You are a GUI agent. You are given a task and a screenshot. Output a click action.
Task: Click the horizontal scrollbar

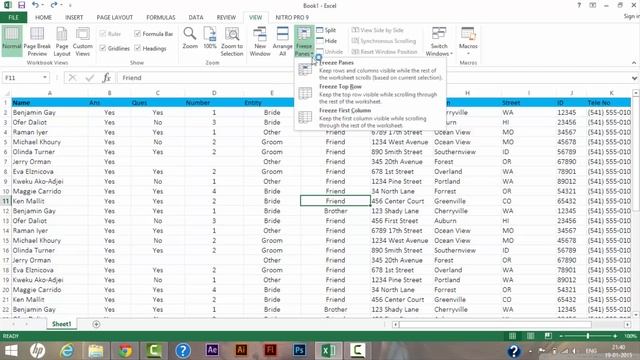point(495,324)
